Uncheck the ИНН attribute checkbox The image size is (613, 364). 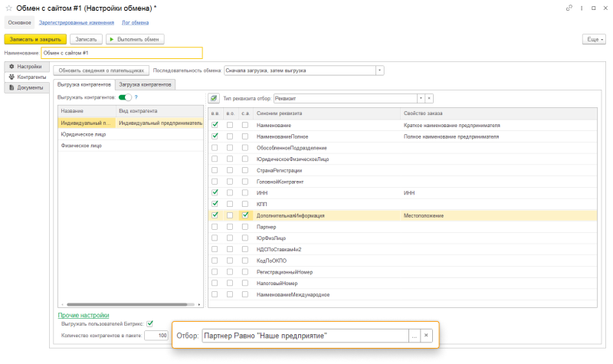click(215, 193)
